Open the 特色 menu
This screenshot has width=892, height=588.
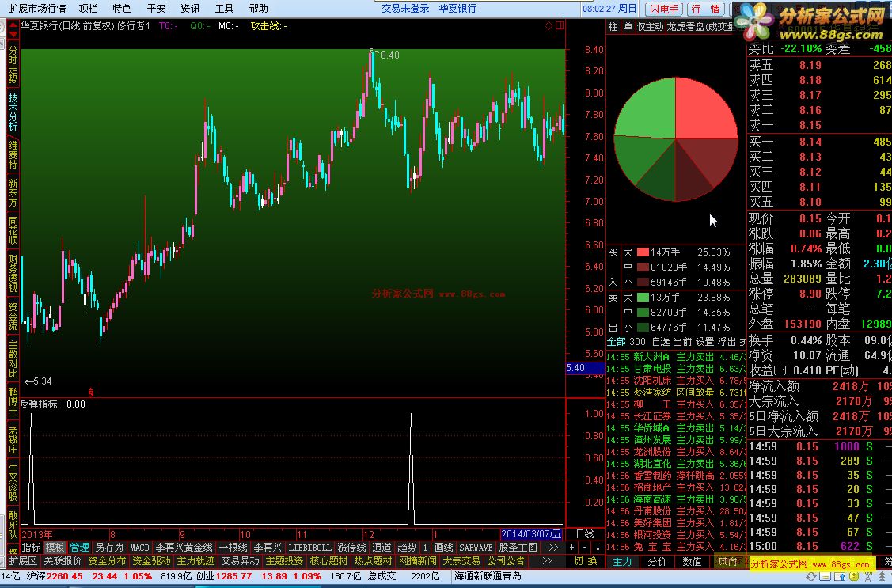coord(122,9)
